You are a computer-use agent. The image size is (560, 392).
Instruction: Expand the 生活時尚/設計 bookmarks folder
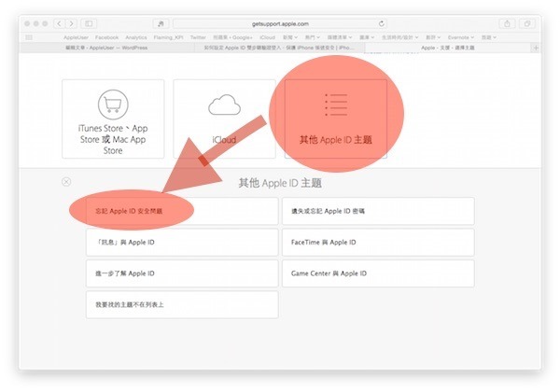[x=399, y=37]
